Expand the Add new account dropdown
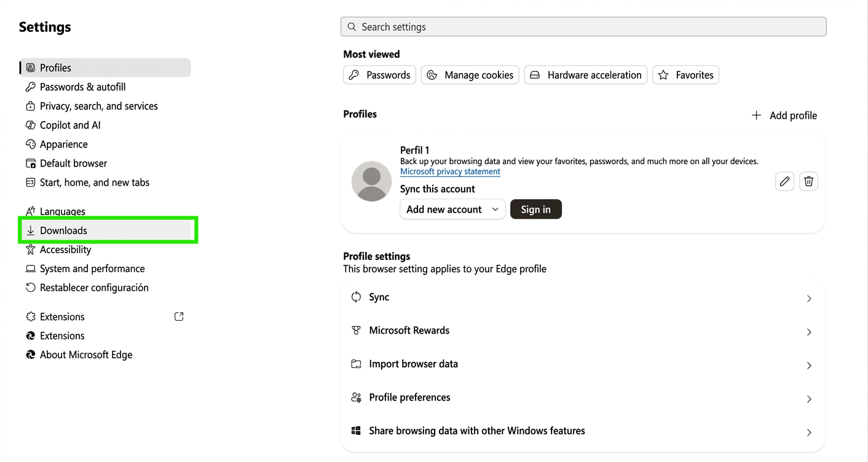Viewport: 868px width, 462px height. (452, 209)
